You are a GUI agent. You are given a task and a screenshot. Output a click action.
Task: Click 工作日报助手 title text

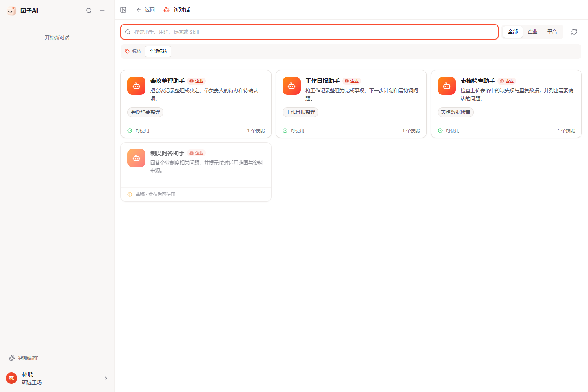[x=323, y=81]
